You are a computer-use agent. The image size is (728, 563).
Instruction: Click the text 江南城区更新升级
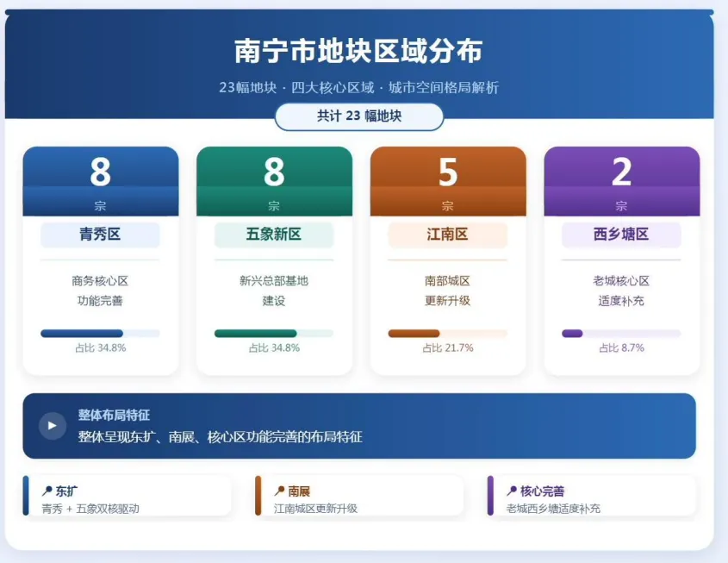(315, 509)
